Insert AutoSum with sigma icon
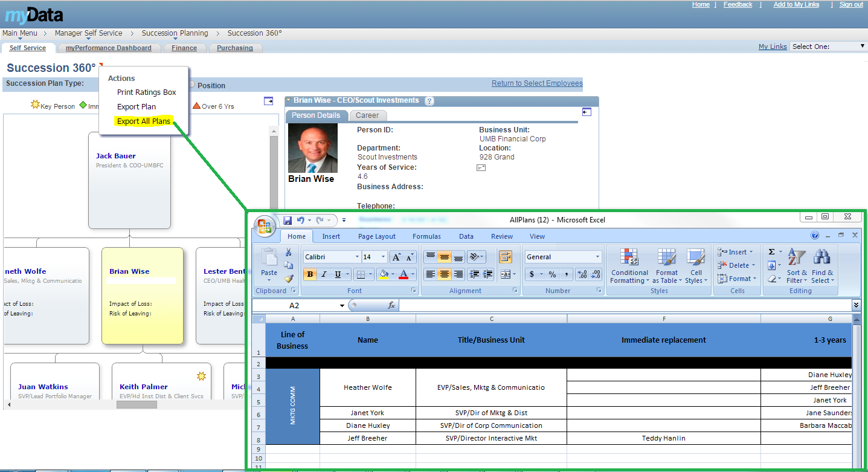The width and height of the screenshot is (868, 472). (x=772, y=252)
